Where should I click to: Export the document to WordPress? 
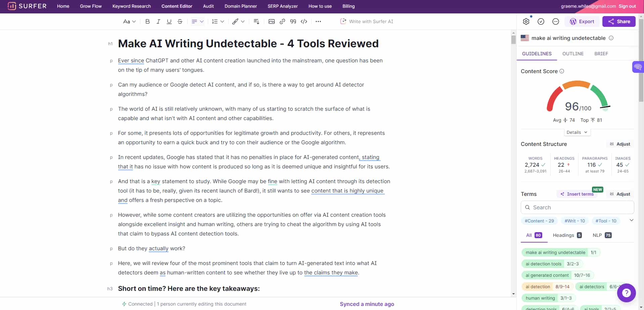(x=582, y=21)
